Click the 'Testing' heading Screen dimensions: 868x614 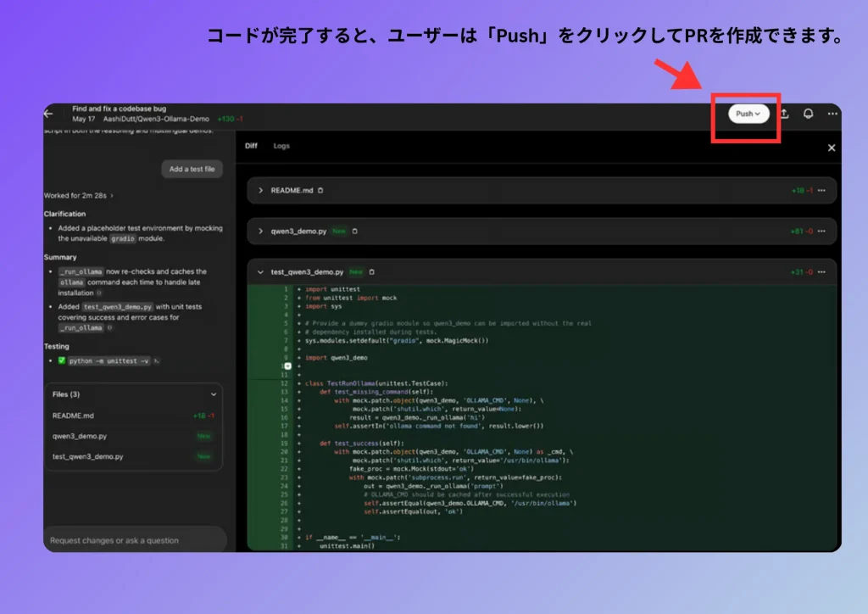pos(57,347)
